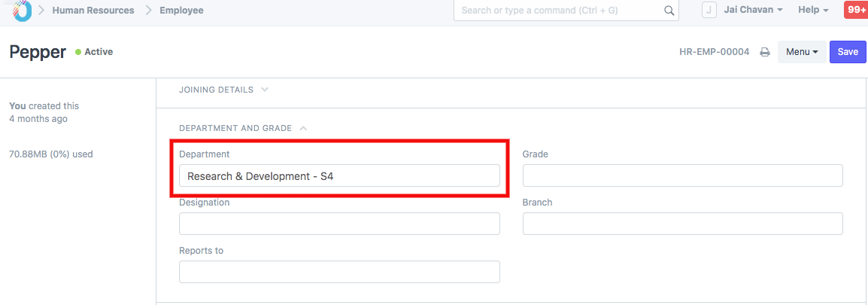The height and width of the screenshot is (305, 868).
Task: Click the Reports to input field
Action: [339, 272]
